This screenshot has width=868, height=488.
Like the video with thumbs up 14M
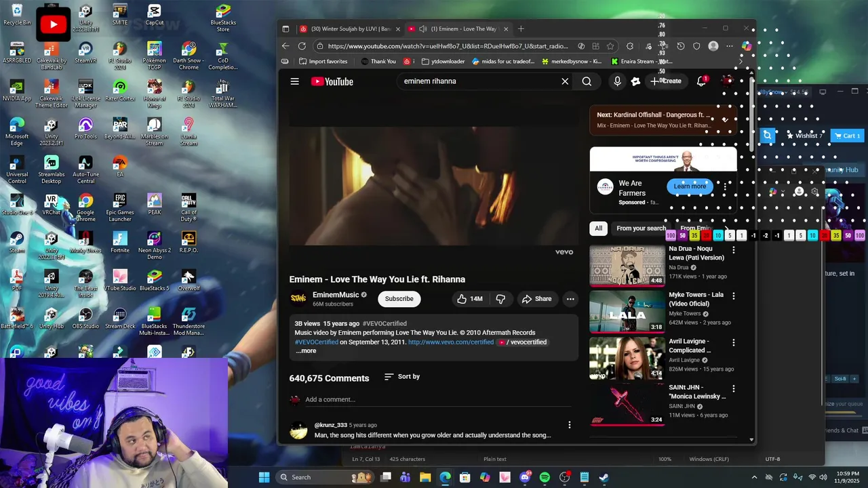[471, 299]
